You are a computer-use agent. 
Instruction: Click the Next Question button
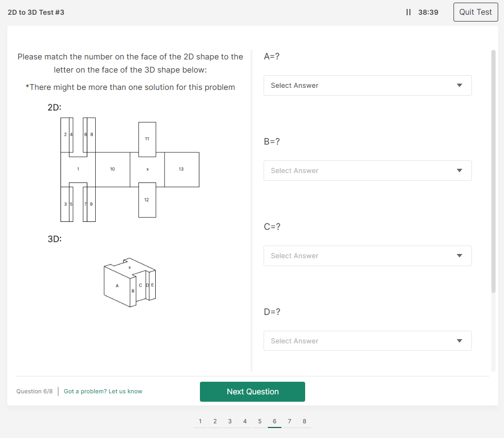coord(253,392)
